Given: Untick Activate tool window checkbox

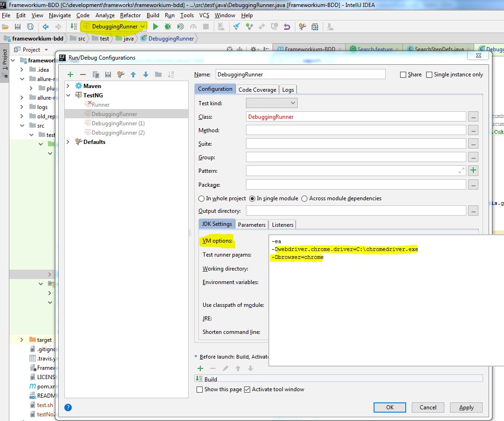Looking at the screenshot, I should click(247, 389).
